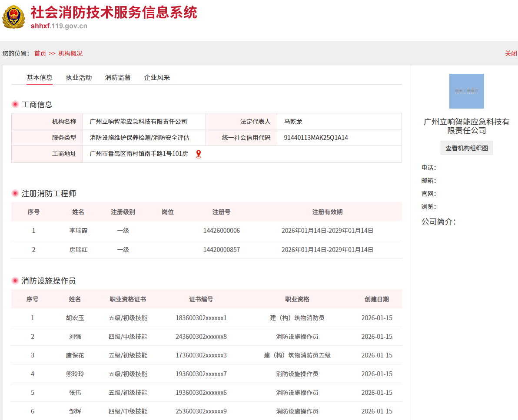The image size is (518, 420).
Task: Open the 消防监督 tab
Action: (x=118, y=78)
